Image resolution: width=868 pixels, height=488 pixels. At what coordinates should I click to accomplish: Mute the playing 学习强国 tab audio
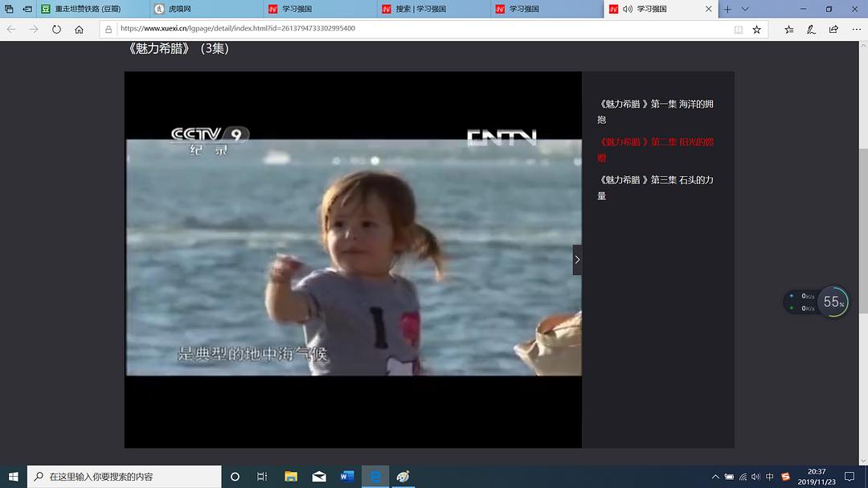coord(626,9)
